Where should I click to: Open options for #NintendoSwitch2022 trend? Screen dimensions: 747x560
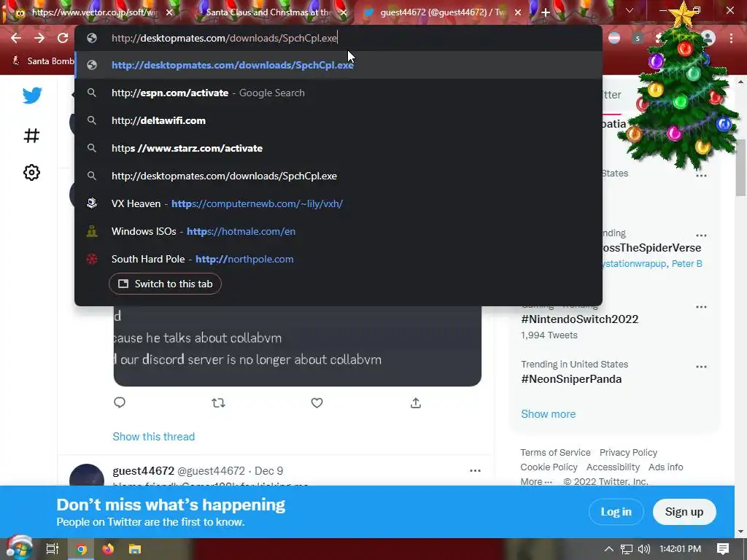[x=701, y=307]
